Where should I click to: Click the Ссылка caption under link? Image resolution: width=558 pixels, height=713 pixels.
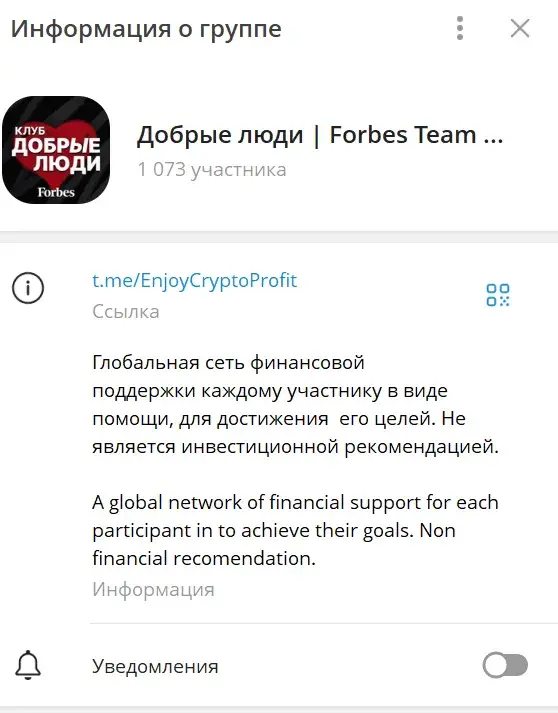(x=126, y=311)
